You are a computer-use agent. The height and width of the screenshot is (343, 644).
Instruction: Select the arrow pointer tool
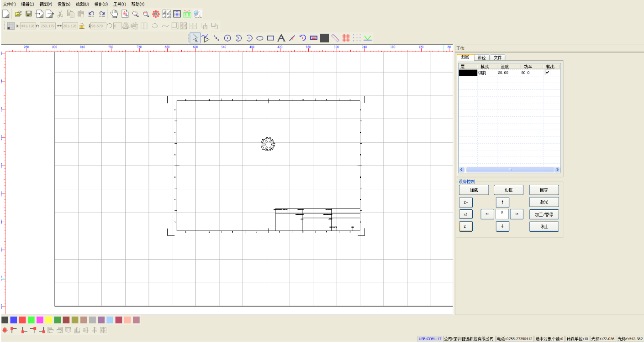(x=195, y=38)
